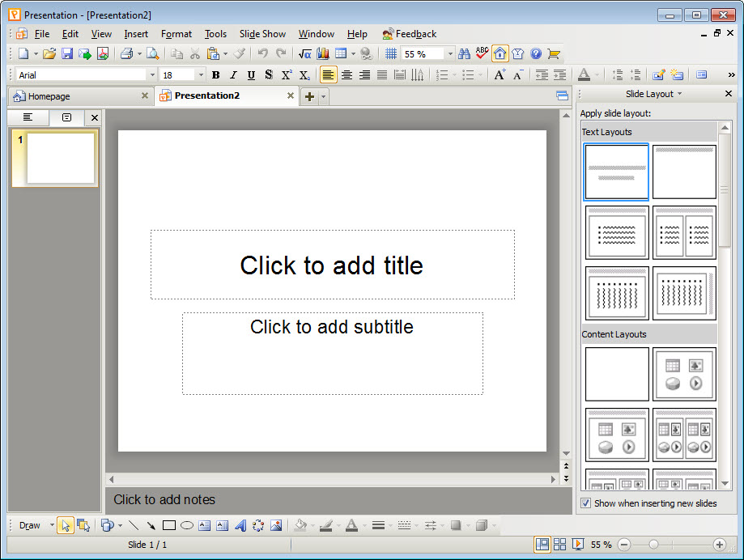This screenshot has width=744, height=560.
Task: Click the Find binoculars icon
Action: point(464,54)
